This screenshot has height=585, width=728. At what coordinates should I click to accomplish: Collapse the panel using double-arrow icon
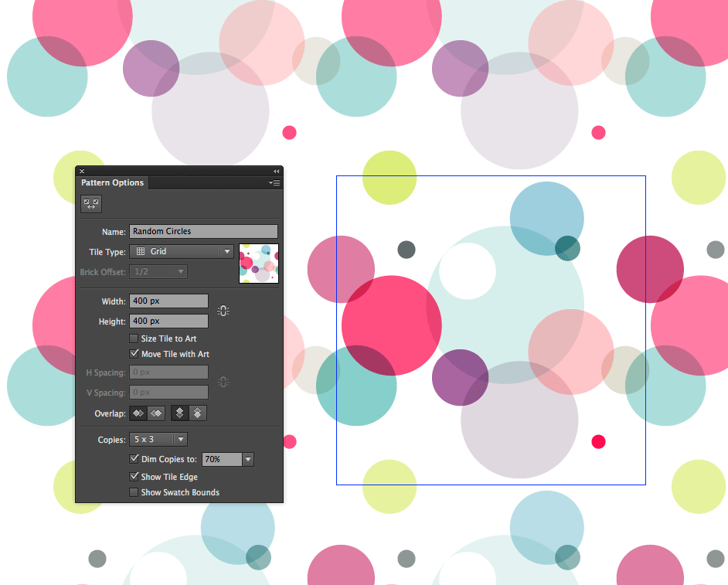[x=276, y=171]
